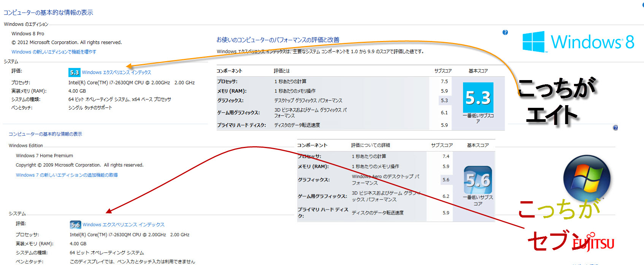Click the 5.6 rating badge in Windows 7 system info

pos(75,225)
